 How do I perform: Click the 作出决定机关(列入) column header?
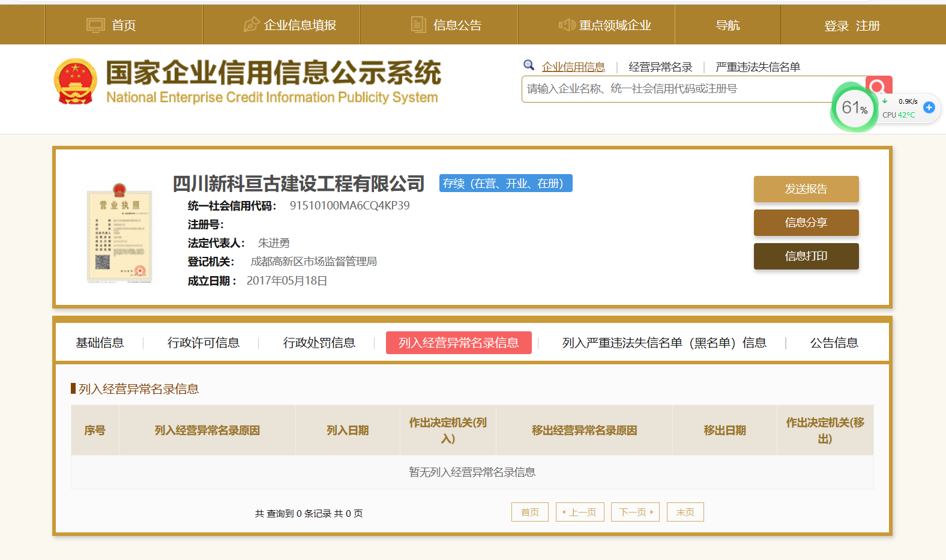point(448,430)
